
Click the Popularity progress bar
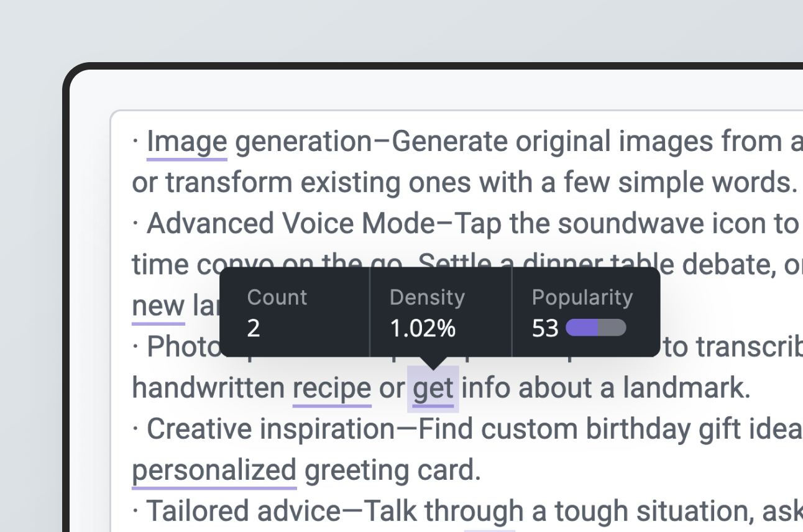pos(595,328)
